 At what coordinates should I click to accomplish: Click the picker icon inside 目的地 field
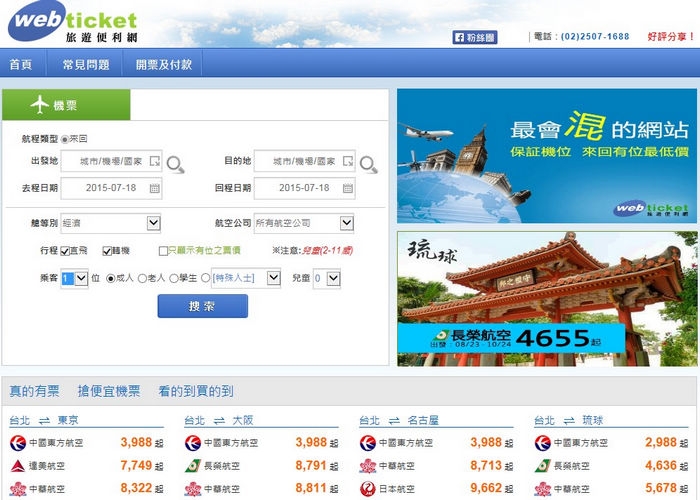pos(348,161)
